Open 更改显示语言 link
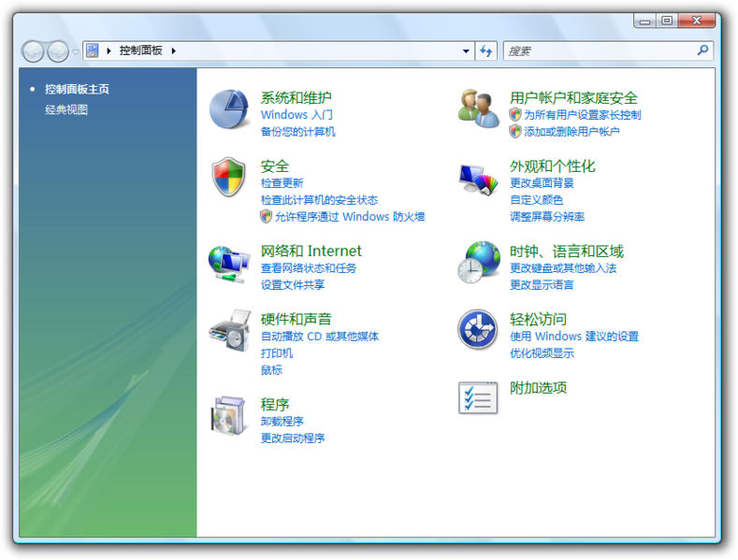 click(x=542, y=285)
